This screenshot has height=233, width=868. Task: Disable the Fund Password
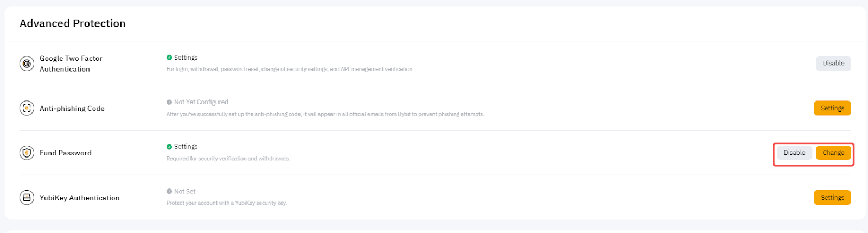tap(794, 153)
